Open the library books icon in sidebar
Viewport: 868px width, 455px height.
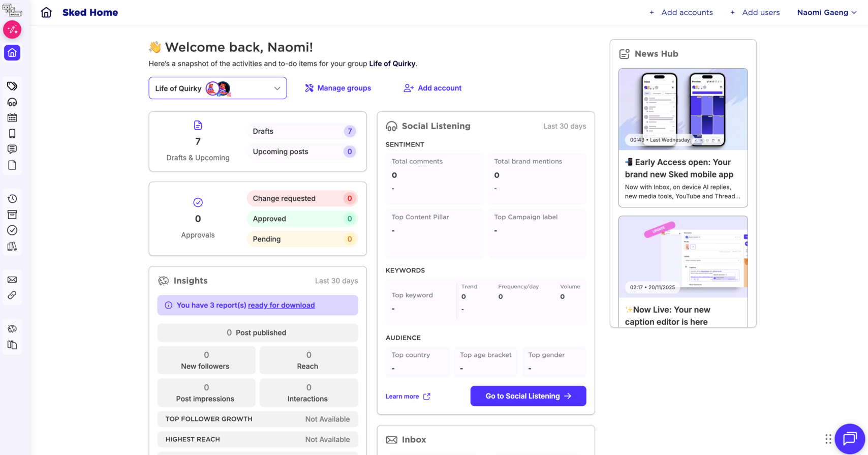point(12,247)
